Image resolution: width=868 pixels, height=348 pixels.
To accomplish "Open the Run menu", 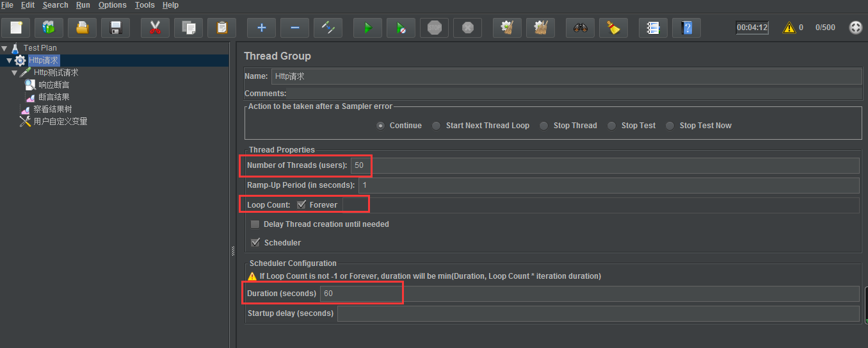I will pyautogui.click(x=83, y=5).
